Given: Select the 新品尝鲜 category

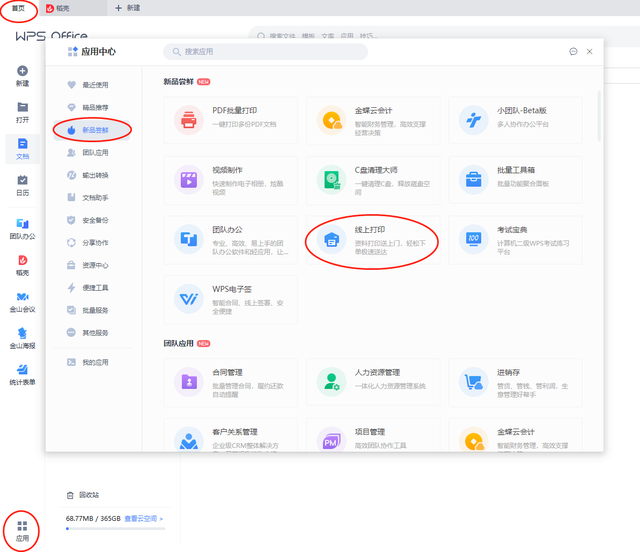Looking at the screenshot, I should [96, 130].
